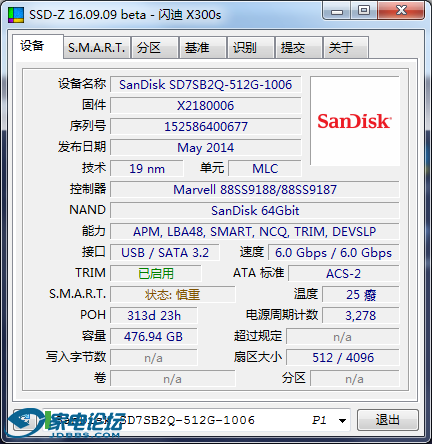Click the maximize window button
Image resolution: width=432 pixels, height=444 pixels.
364,11
